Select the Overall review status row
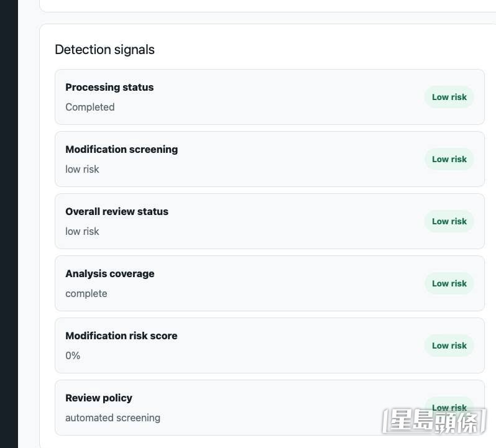Viewport: 496px width, 448px height. (270, 221)
